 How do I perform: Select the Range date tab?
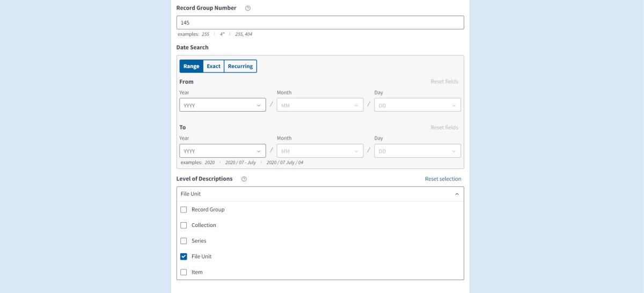(x=191, y=67)
